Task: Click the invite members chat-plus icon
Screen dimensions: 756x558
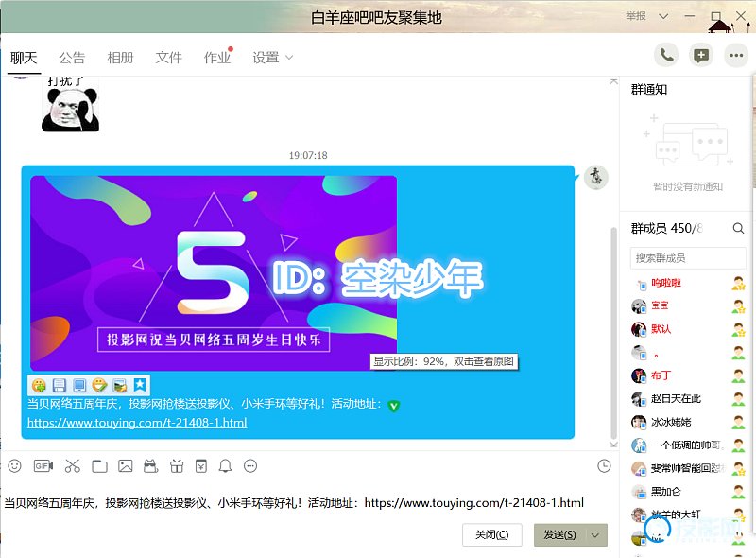Action: tap(701, 55)
